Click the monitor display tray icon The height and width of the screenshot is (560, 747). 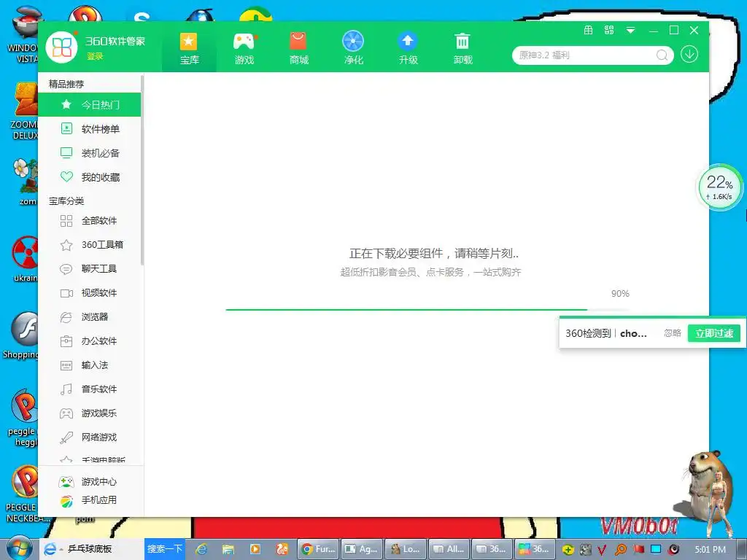pos(656,549)
